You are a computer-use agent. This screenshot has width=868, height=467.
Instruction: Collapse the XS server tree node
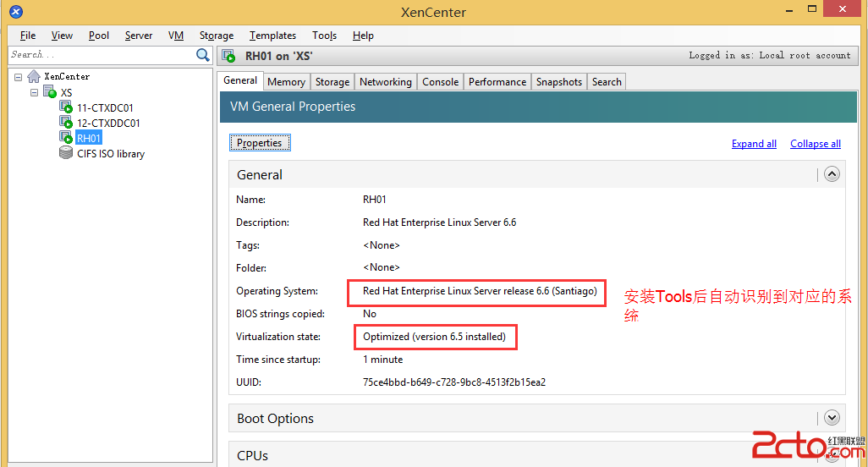[35, 92]
